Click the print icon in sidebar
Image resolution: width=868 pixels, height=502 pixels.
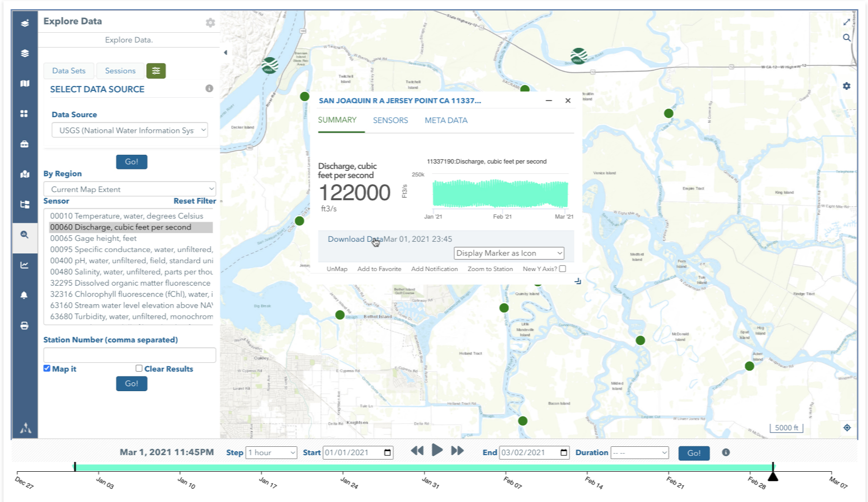tap(24, 326)
